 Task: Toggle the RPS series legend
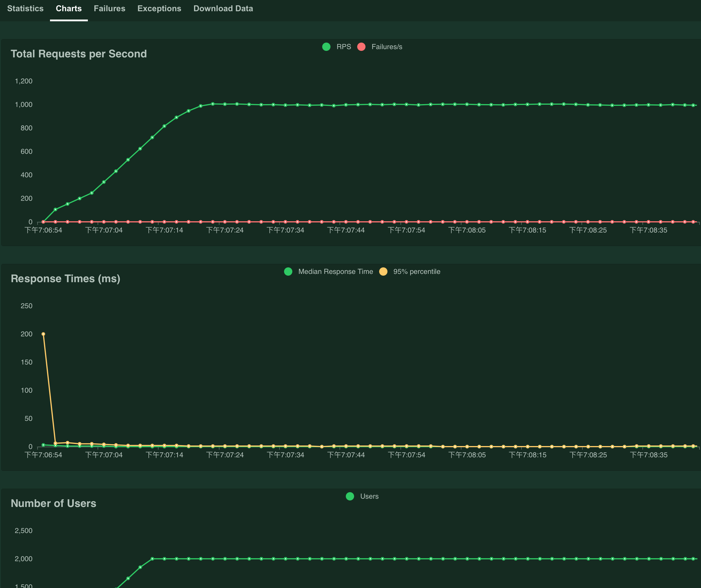[337, 47]
